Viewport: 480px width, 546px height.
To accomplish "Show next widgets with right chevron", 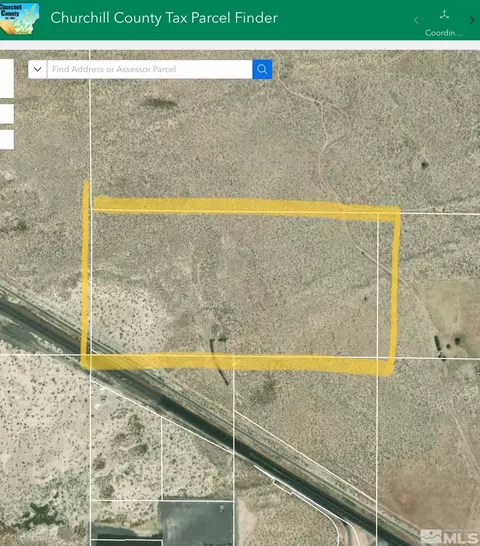I will pos(472,20).
